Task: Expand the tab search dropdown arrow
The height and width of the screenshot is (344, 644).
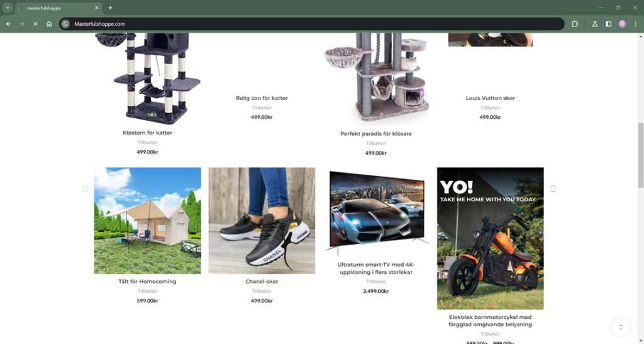Action: (8, 8)
